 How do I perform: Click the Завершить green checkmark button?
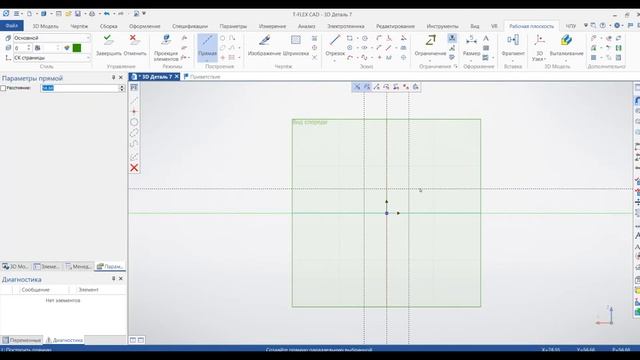pos(109,45)
